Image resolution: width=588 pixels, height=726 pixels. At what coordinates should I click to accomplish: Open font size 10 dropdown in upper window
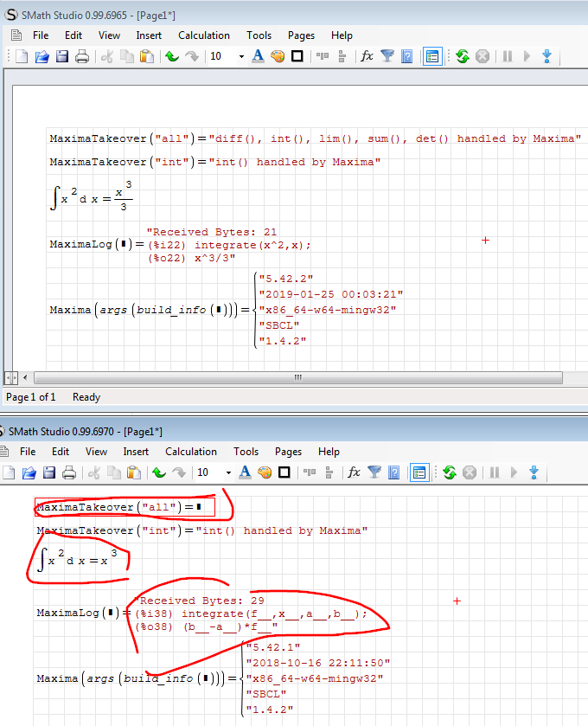tap(241, 56)
